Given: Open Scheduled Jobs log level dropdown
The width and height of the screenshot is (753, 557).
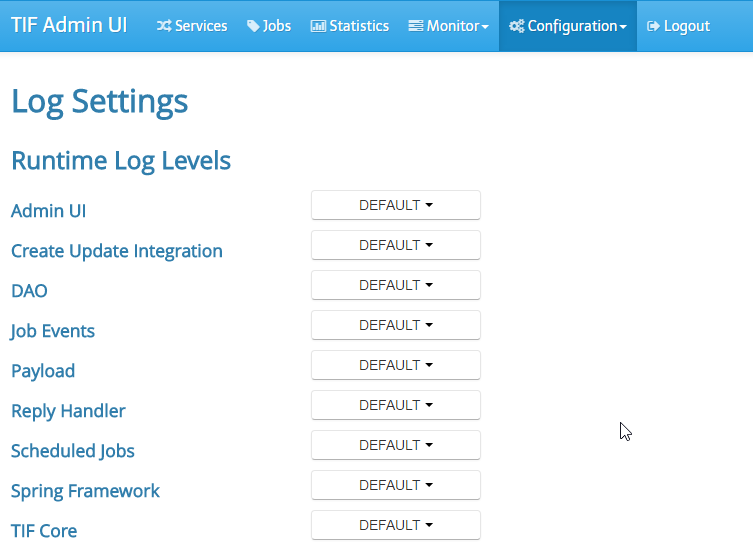Looking at the screenshot, I should click(396, 445).
